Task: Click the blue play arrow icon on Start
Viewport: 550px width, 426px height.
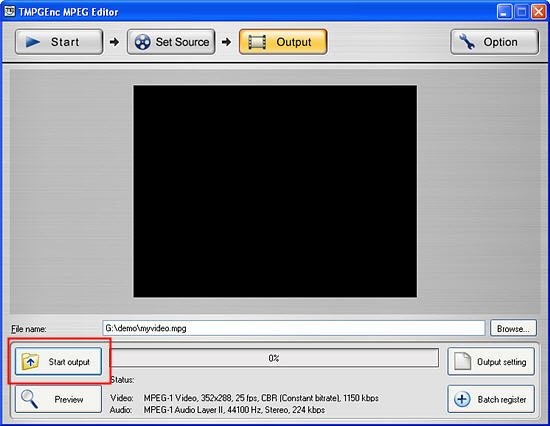Action: pos(33,42)
